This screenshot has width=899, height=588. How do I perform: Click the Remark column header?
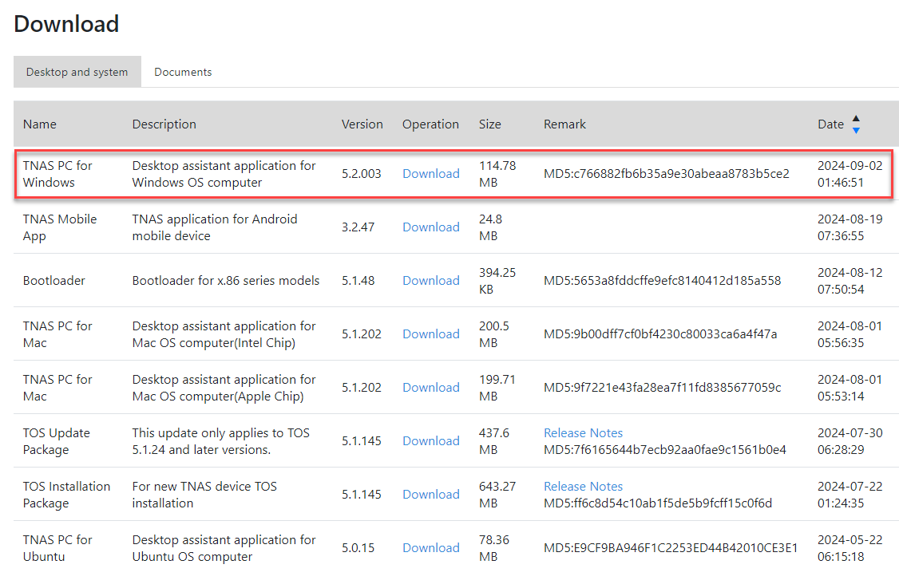[x=564, y=124]
